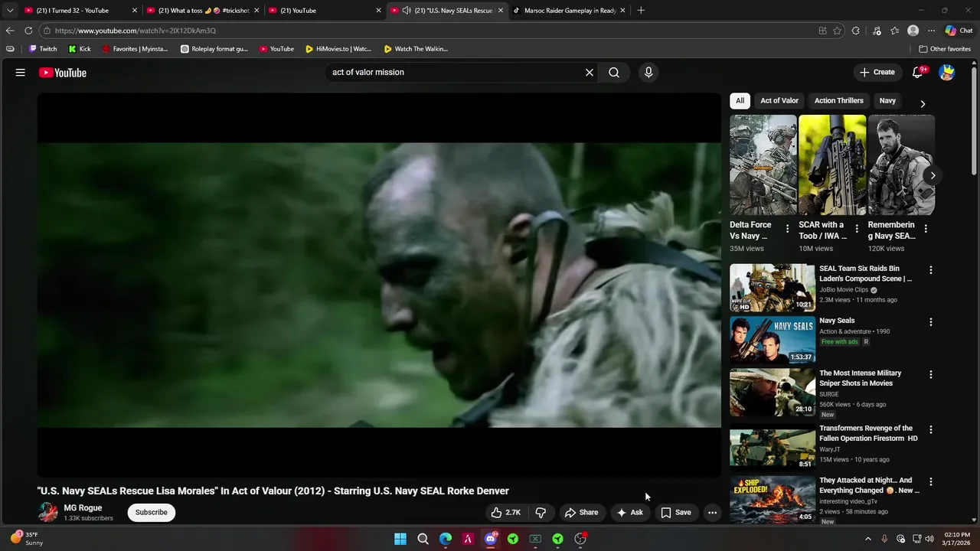Screen dimensions: 980x551
Task: Open Microsoft Edge taskbar icon
Action: (446, 539)
